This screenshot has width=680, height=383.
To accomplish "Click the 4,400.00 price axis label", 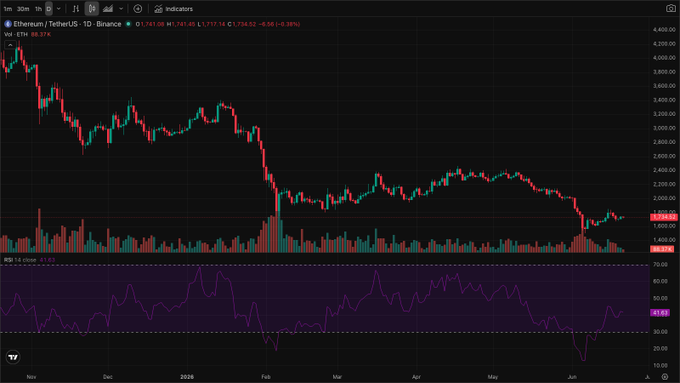I will tap(664, 29).
